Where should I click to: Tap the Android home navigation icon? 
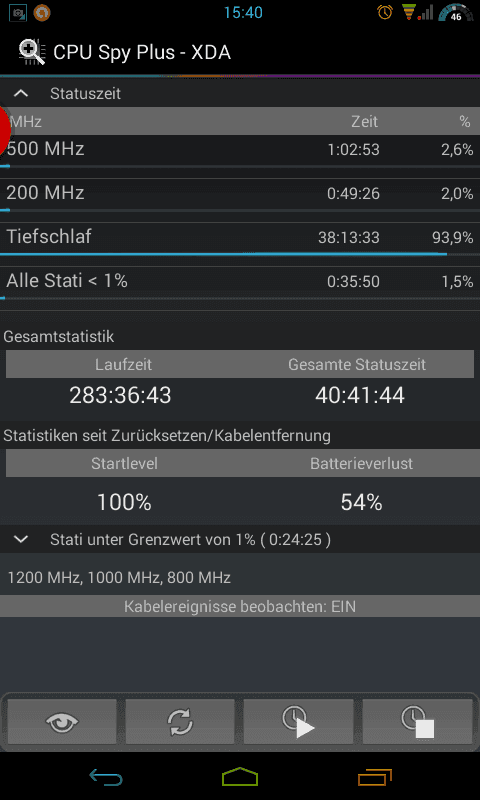click(240, 777)
